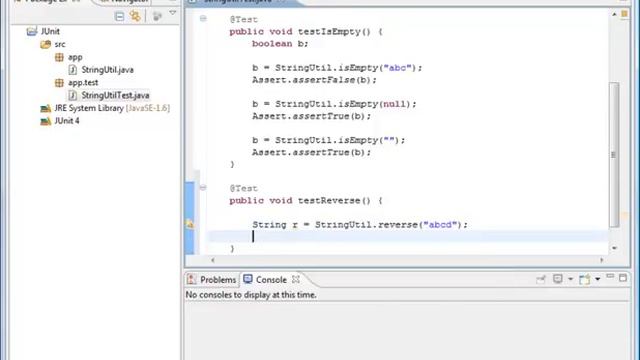Select the JUnit project icon
The height and width of the screenshot is (360, 640).
click(31, 31)
